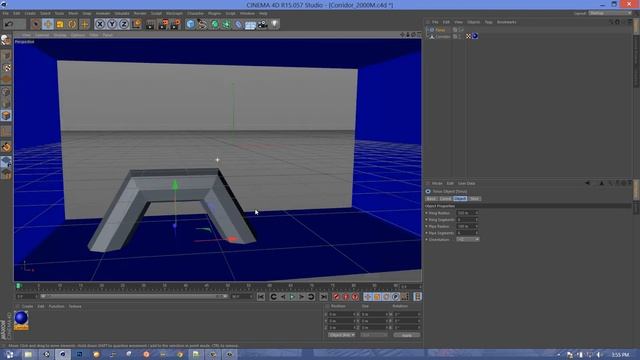Click the Apply button in Coordinates
Image resolution: width=640 pixels, height=360 pixels.
407,335
